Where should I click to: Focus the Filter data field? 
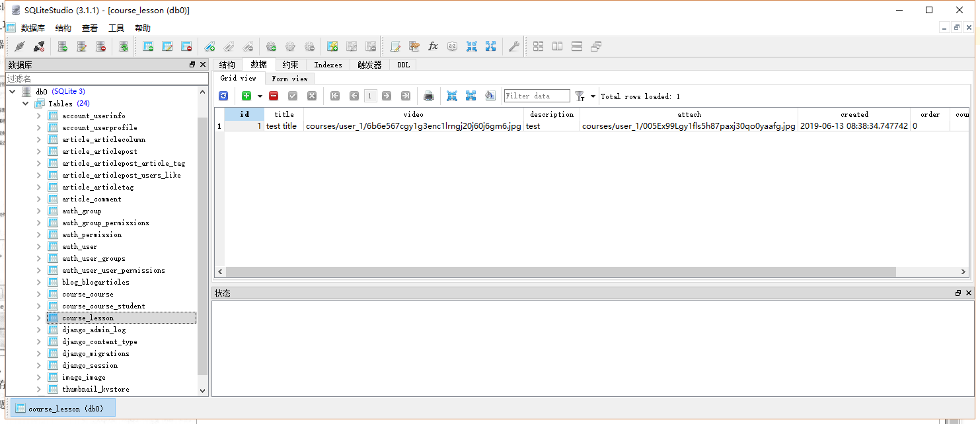(x=537, y=96)
